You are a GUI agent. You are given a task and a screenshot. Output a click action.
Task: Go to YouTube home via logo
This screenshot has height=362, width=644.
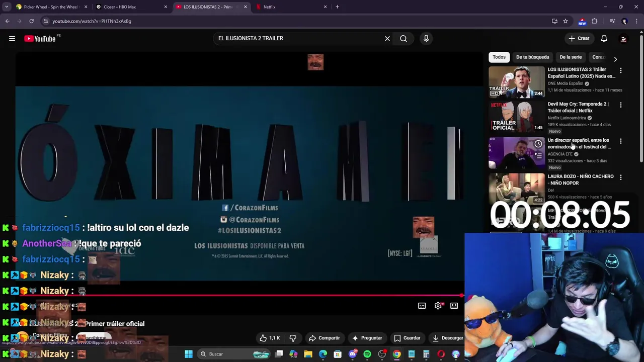click(x=40, y=39)
